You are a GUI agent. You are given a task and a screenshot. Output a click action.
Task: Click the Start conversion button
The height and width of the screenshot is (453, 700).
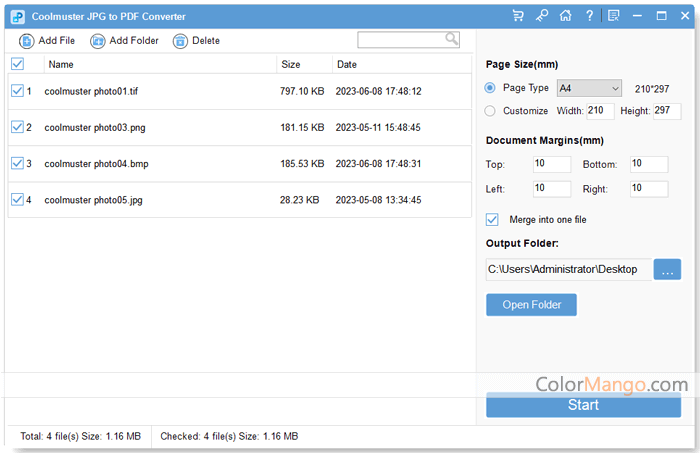point(583,405)
